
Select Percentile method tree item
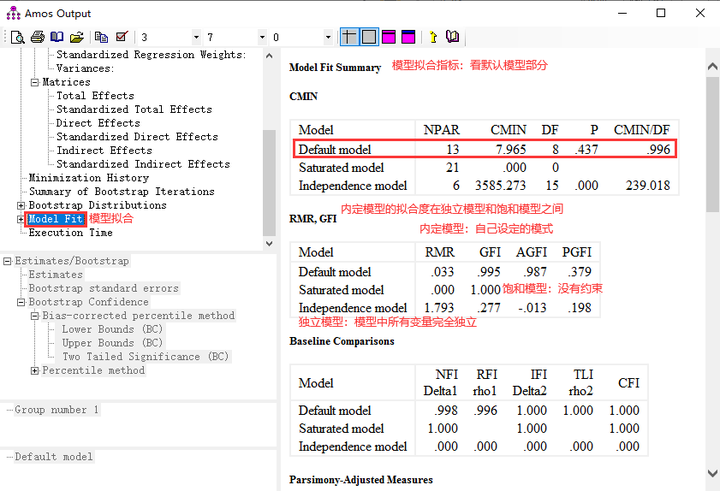(x=93, y=371)
